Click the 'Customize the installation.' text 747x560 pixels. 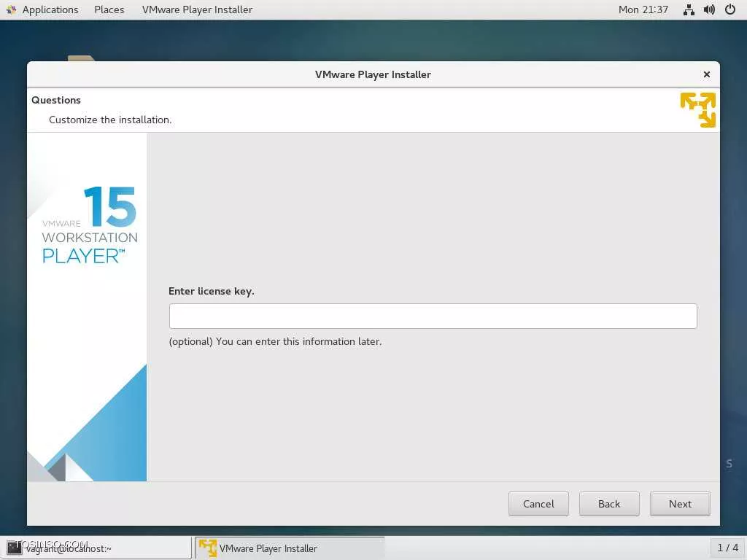[x=110, y=120]
